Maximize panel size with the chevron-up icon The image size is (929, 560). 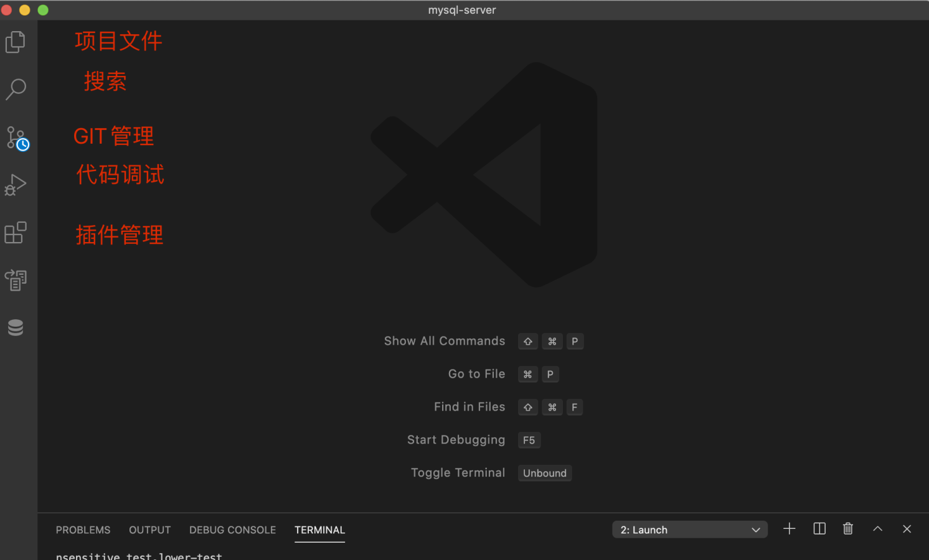[878, 529]
